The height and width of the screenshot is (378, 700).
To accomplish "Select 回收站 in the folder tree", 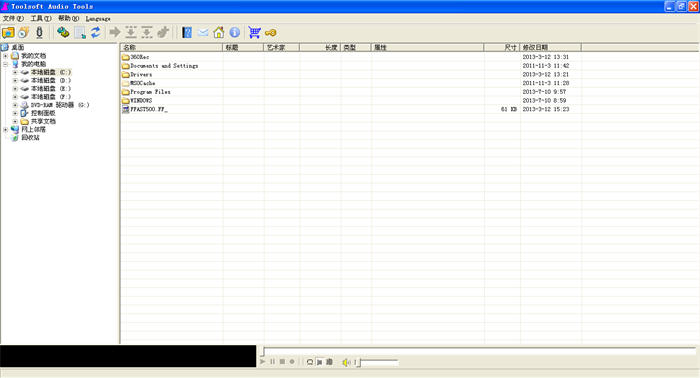I will pyautogui.click(x=30, y=137).
